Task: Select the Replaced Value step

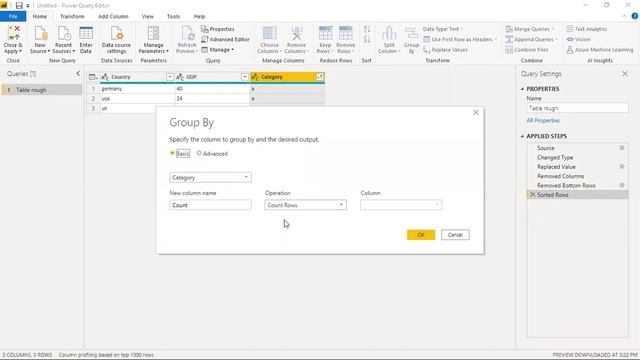Action: coord(578,167)
